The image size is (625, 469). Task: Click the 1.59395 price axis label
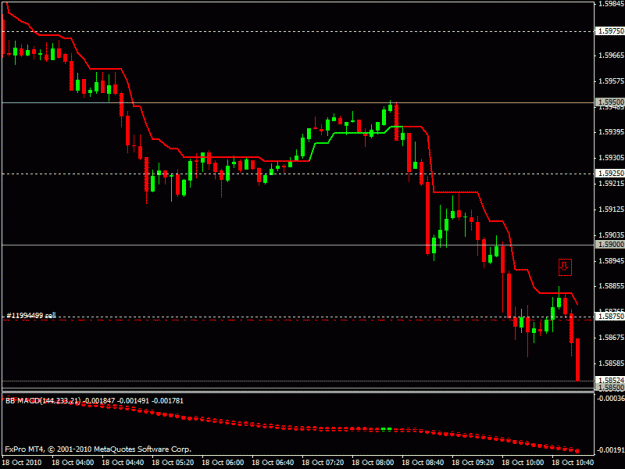[x=611, y=132]
